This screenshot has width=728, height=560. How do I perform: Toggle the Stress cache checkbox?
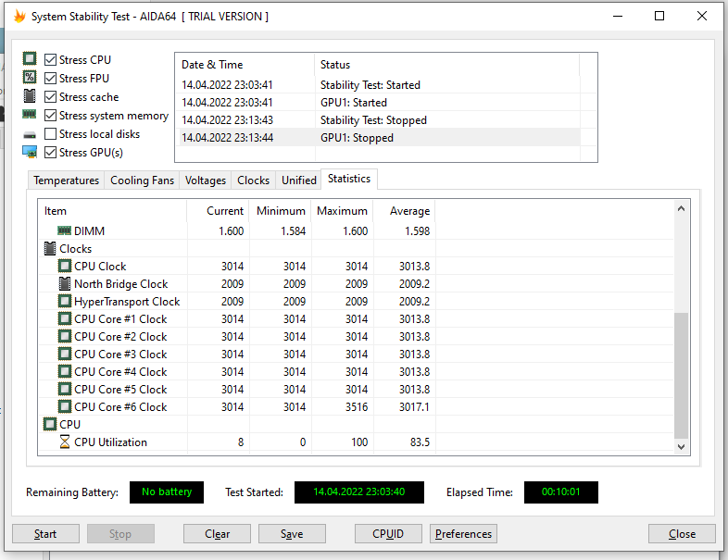click(x=50, y=97)
